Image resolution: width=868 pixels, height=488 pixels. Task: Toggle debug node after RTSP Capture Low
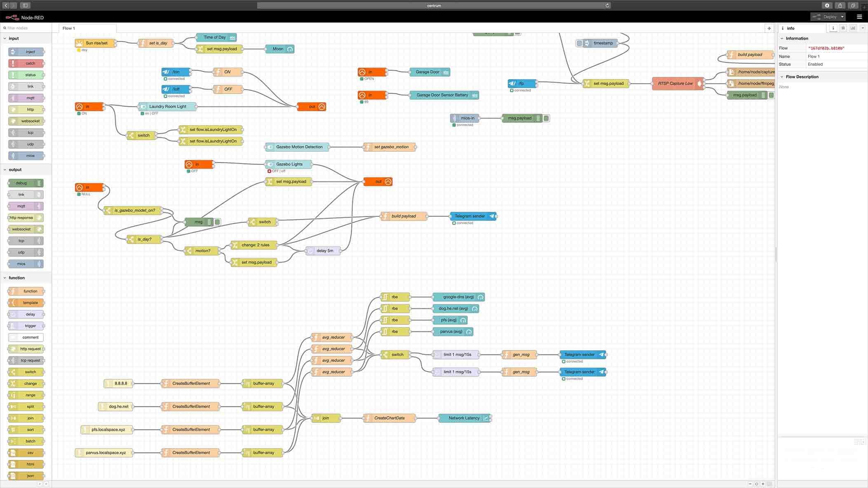click(x=771, y=95)
